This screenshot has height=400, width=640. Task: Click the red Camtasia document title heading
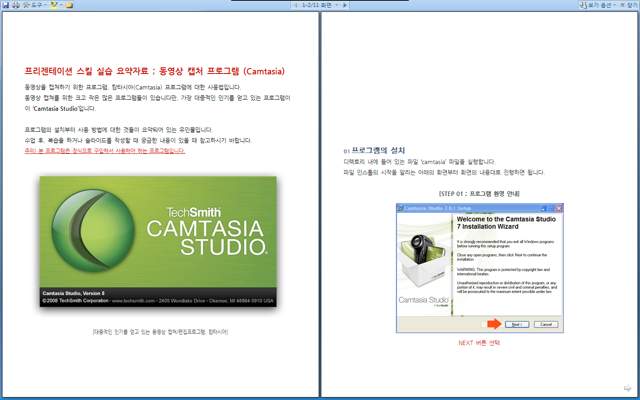click(x=154, y=71)
